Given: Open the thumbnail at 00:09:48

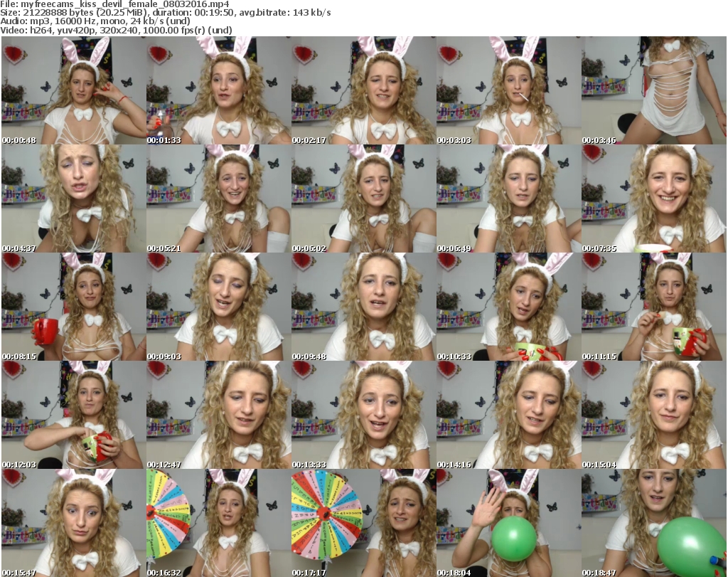Looking at the screenshot, I should (363, 307).
